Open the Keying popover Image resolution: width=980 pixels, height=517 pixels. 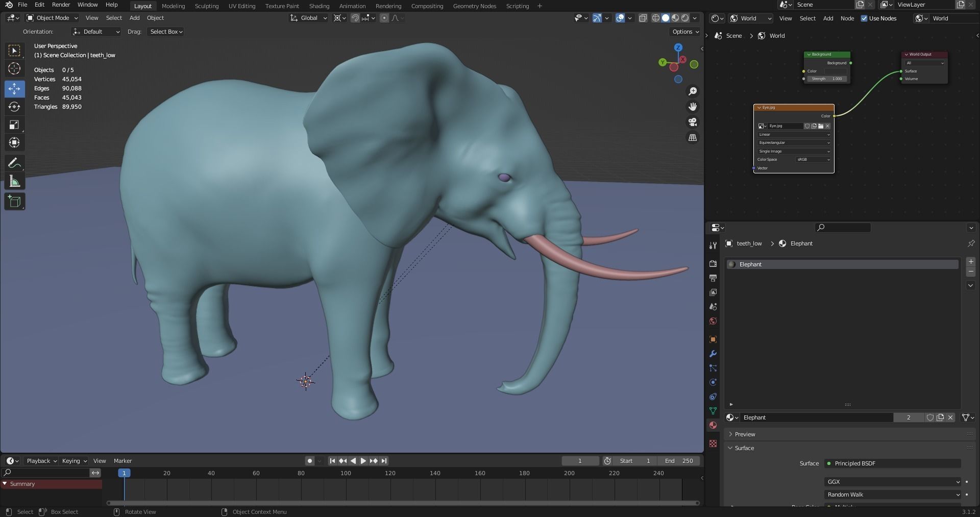pyautogui.click(x=74, y=461)
